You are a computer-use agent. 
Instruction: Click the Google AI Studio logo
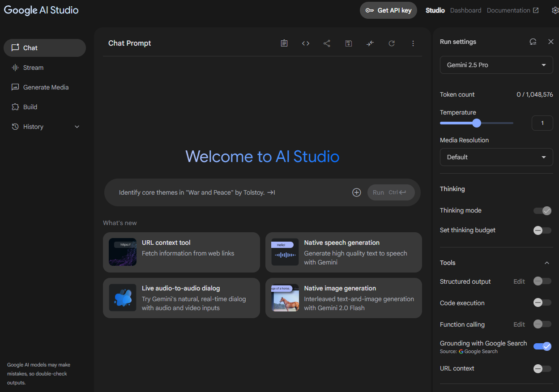[41, 10]
